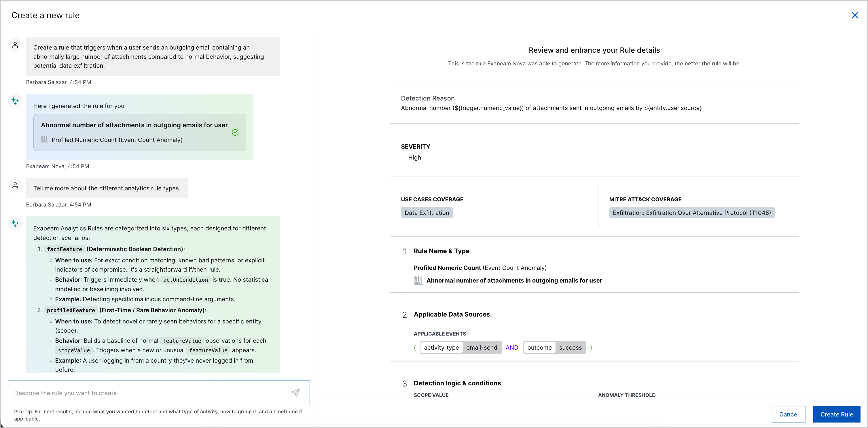Click the 'Profiled Numeric Count (Event Count Anomaly)' label in details
The width and height of the screenshot is (868, 428).
(x=480, y=268)
